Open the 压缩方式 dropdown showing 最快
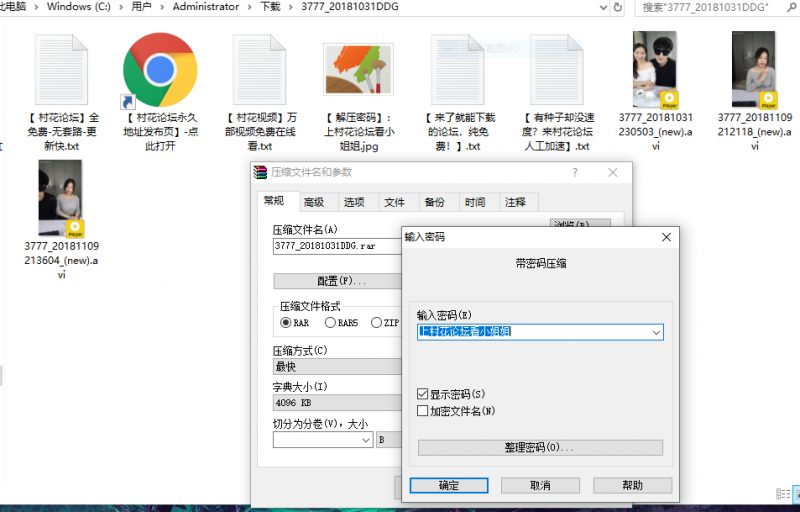 (x=338, y=367)
